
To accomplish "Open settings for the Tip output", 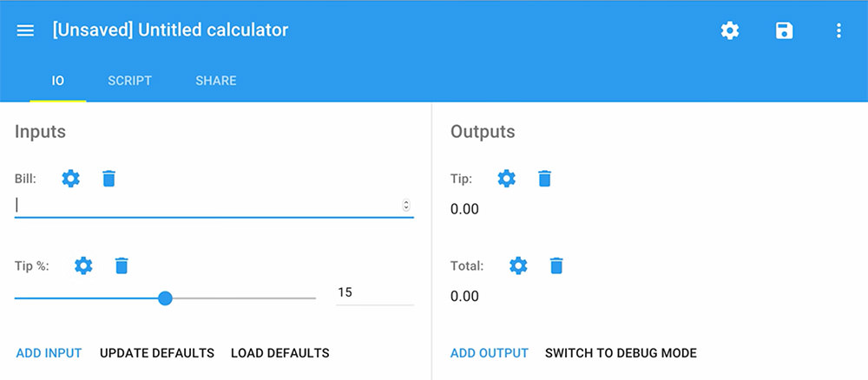I will click(506, 179).
